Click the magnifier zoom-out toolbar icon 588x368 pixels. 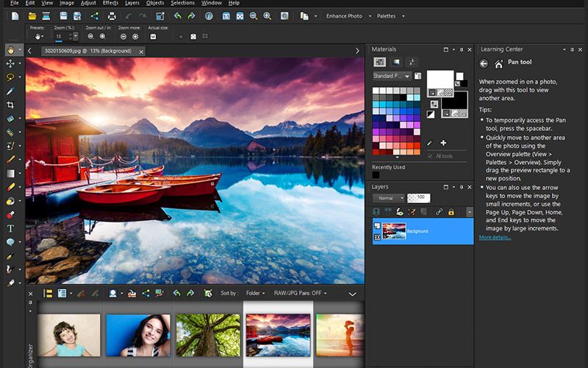click(x=254, y=16)
